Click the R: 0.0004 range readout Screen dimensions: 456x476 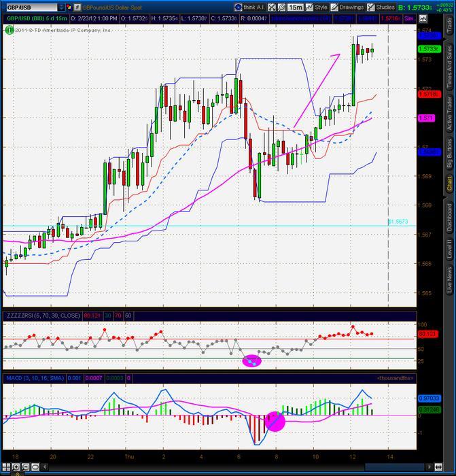[x=253, y=18]
